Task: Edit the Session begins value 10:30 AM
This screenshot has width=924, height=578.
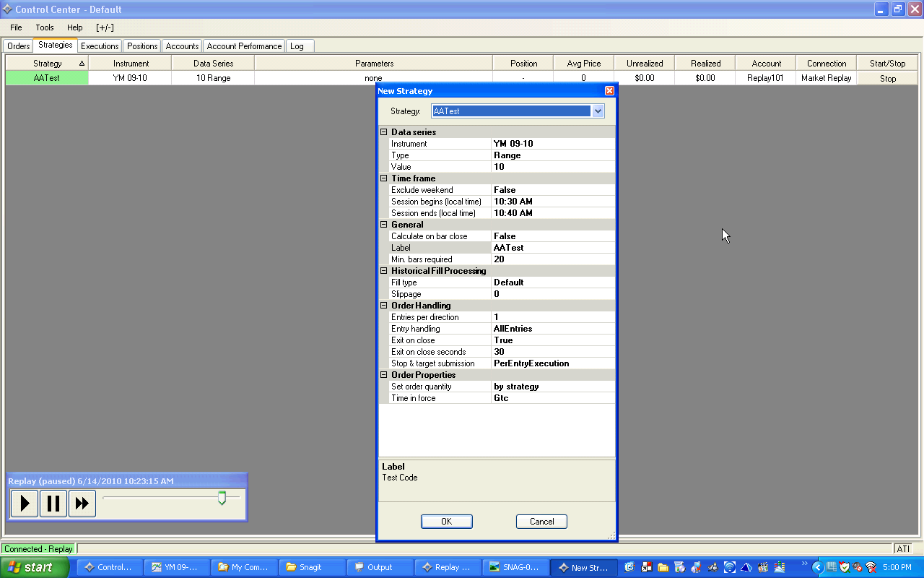Action: 553,202
